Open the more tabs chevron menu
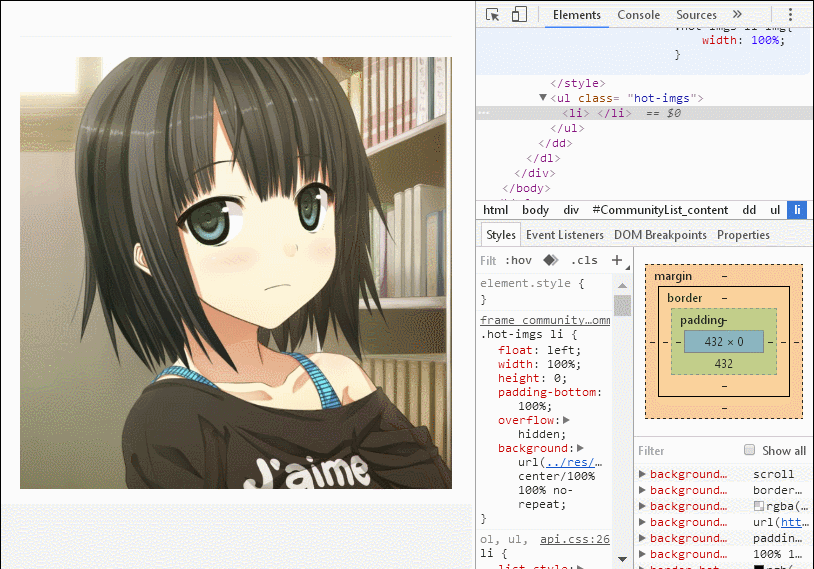The width and height of the screenshot is (814, 569). (x=737, y=15)
